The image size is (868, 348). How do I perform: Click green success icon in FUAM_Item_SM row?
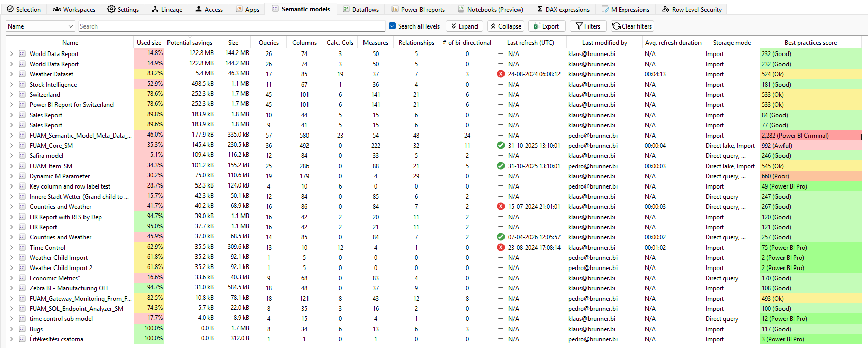click(x=501, y=166)
